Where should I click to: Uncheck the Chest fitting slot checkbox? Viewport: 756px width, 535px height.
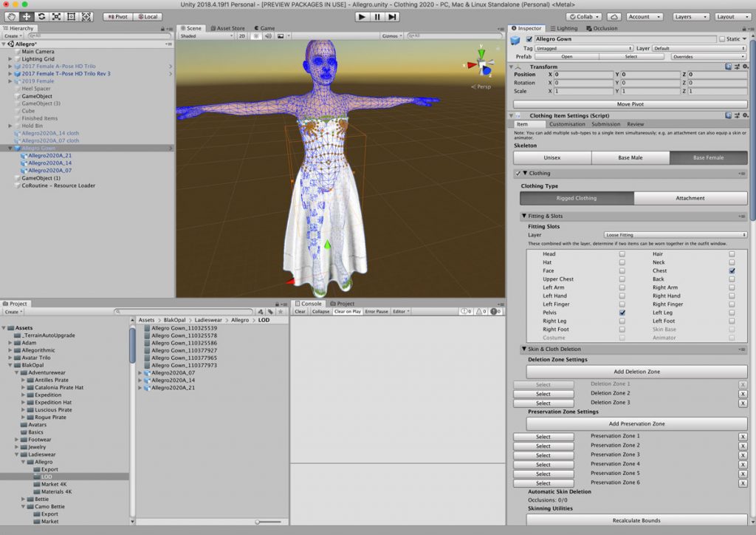coord(732,270)
